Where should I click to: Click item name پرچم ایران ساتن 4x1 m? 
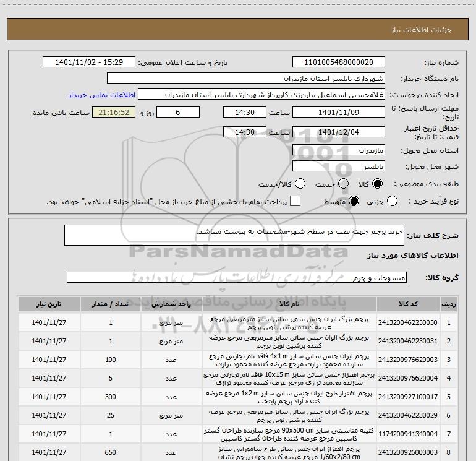pyautogui.click(x=289, y=360)
